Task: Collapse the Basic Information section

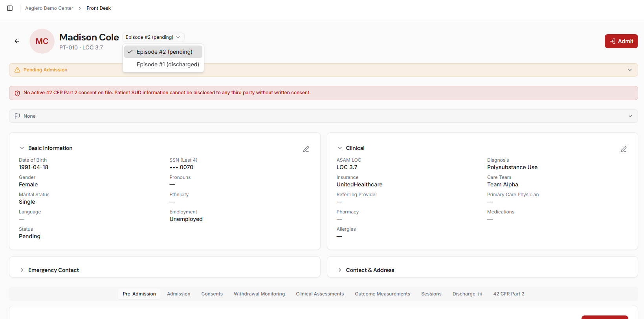Action: click(22, 148)
